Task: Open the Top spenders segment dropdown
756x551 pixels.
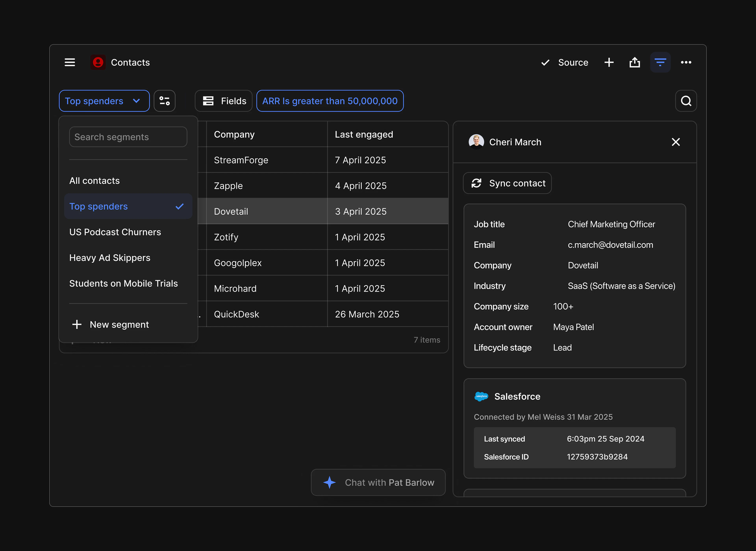Action: tap(104, 101)
